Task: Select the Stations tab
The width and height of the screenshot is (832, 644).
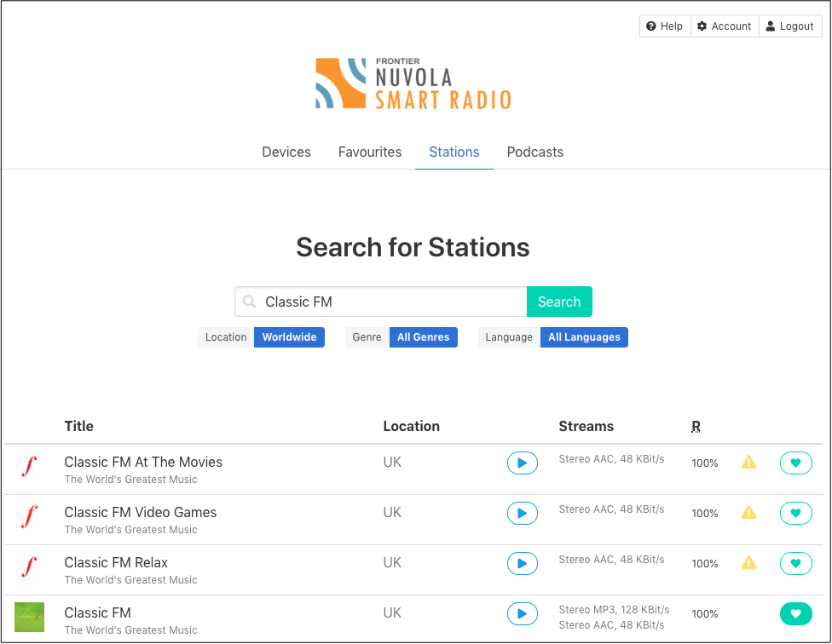Action: click(454, 152)
